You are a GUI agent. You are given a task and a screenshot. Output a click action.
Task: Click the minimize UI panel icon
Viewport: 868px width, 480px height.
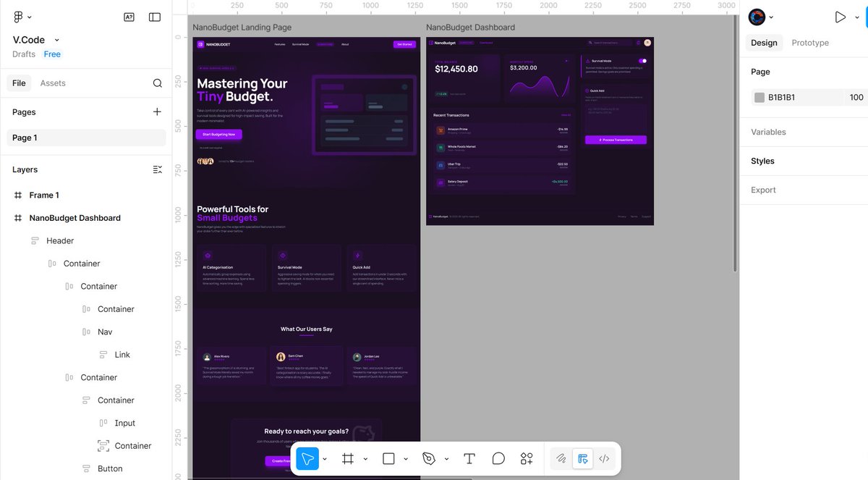pos(155,17)
